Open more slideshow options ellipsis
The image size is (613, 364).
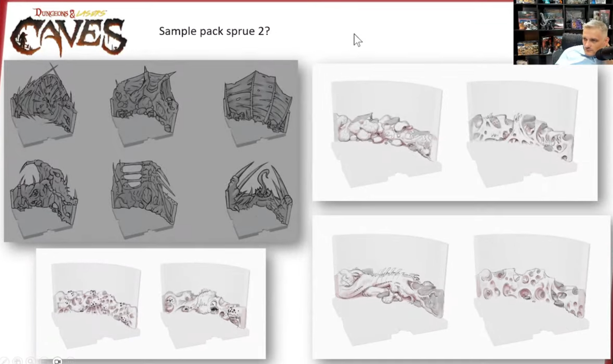click(x=71, y=361)
